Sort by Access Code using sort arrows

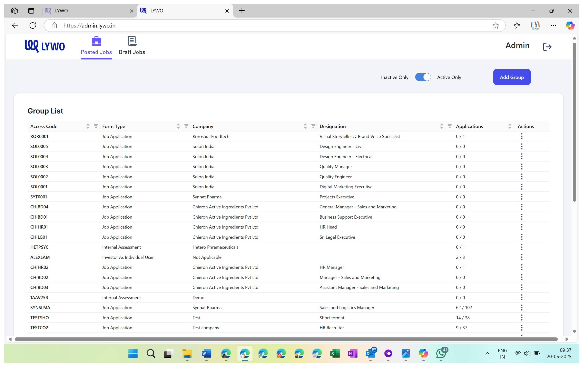[x=88, y=126]
